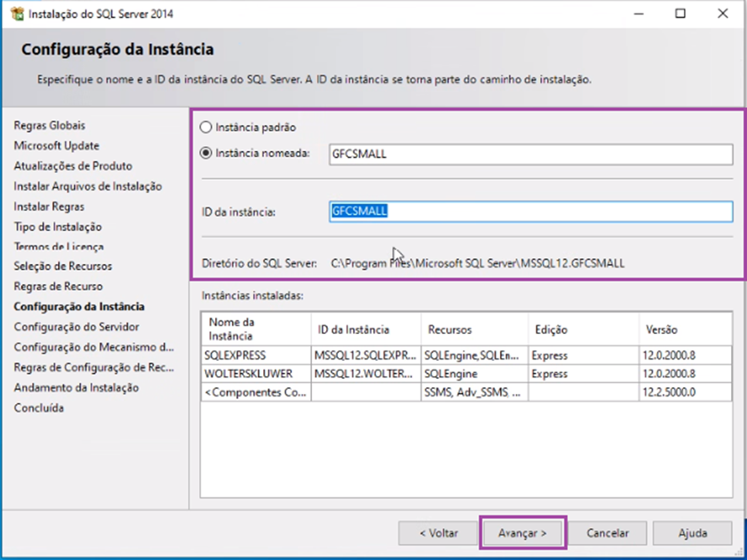
Task: Click the ID da instância field
Action: (530, 212)
